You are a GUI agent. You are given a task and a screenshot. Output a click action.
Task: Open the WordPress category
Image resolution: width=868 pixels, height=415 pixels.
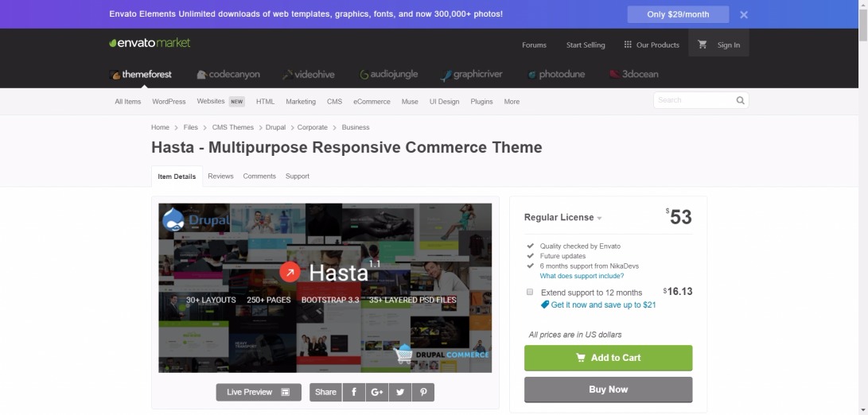(169, 101)
